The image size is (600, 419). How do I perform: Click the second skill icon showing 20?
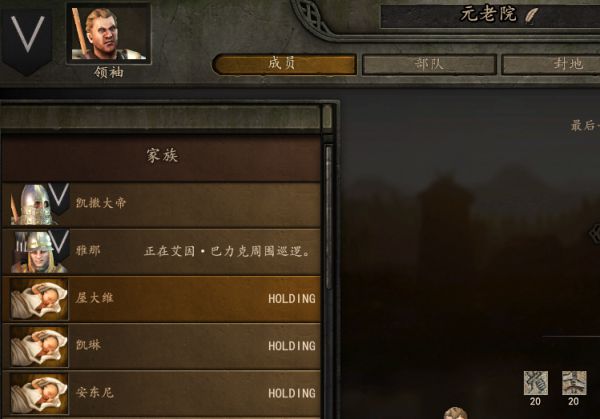(x=574, y=383)
